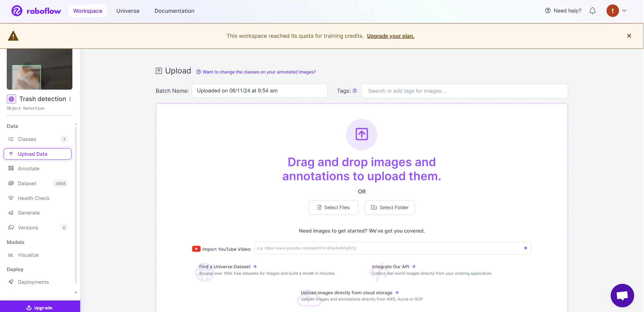Dismiss the quota warning banner
644x312 pixels.
pyautogui.click(x=629, y=36)
